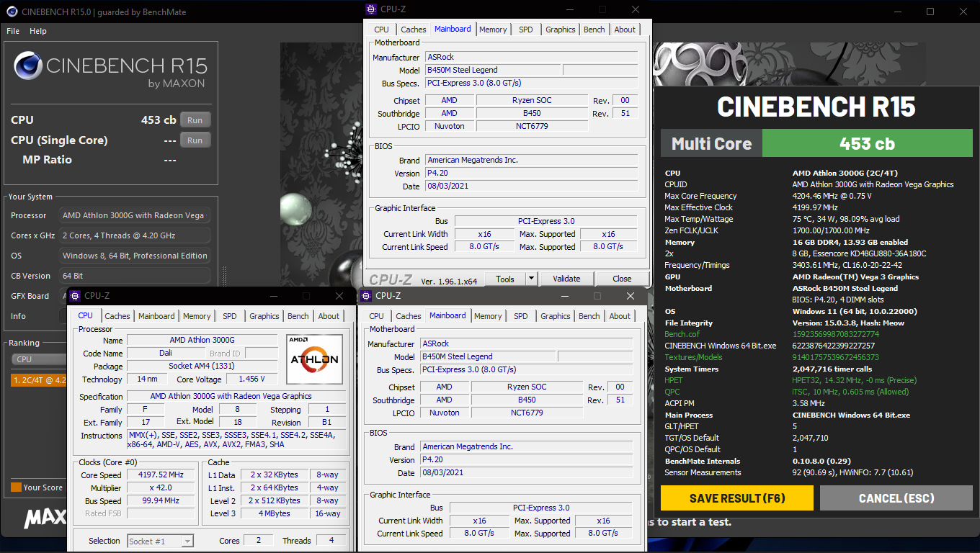This screenshot has height=553, width=980.
Task: Click the Multiplier value x 42.0
Action: (161, 488)
